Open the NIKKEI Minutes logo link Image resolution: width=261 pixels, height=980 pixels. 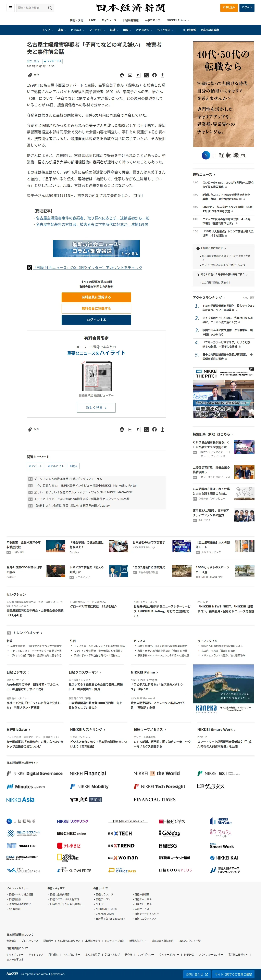[26, 787]
